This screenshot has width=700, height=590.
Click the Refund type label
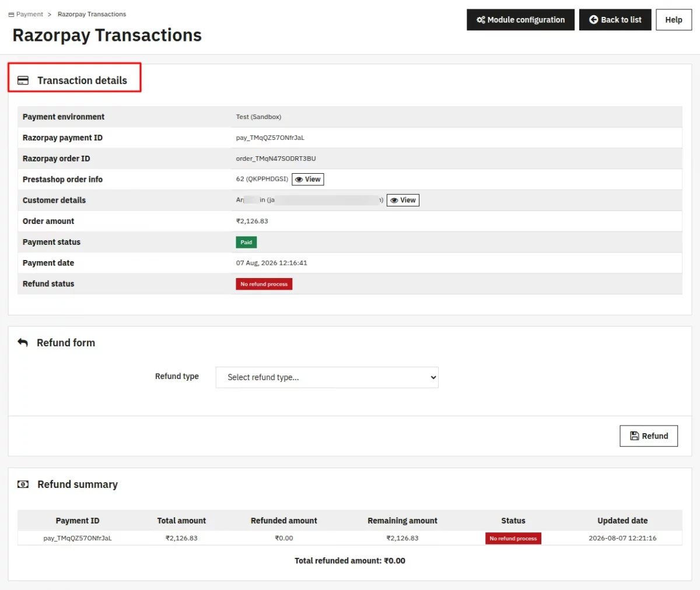click(x=177, y=377)
